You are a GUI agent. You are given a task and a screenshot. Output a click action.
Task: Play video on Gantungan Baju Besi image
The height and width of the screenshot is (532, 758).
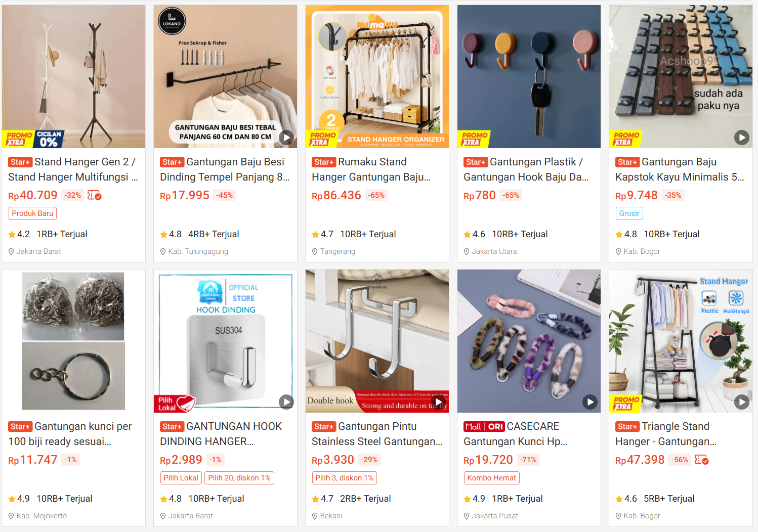(286, 138)
